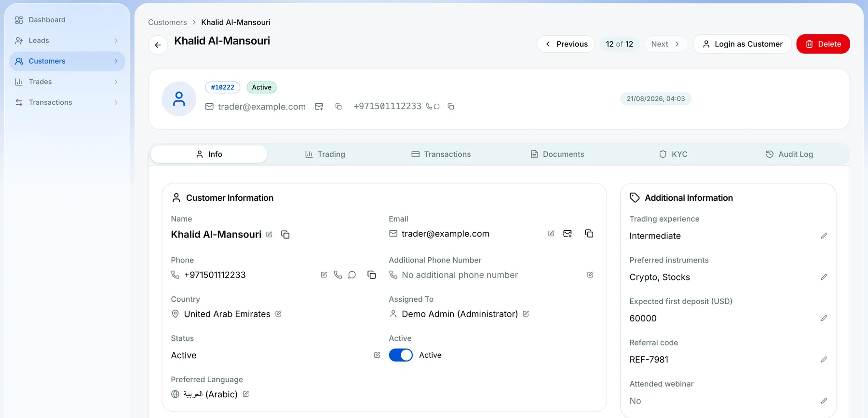Edit the Preferred Language Arabic
868x418 pixels.
point(246,394)
